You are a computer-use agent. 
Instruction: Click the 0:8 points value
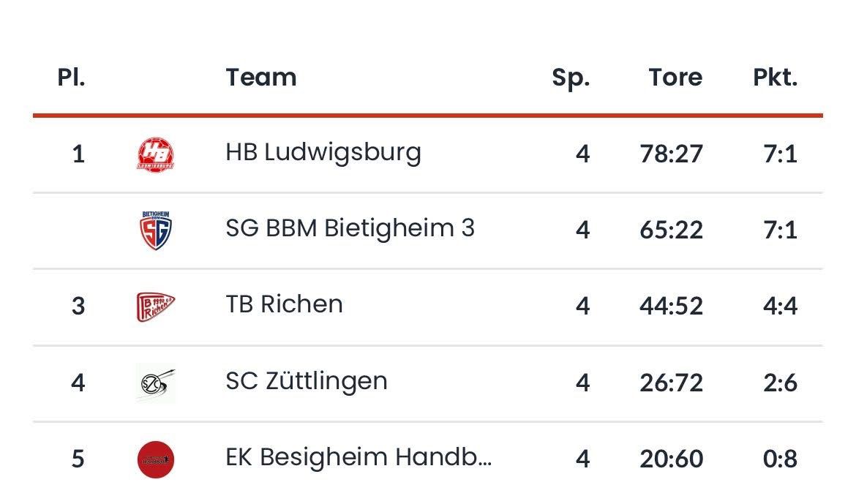[x=780, y=459]
